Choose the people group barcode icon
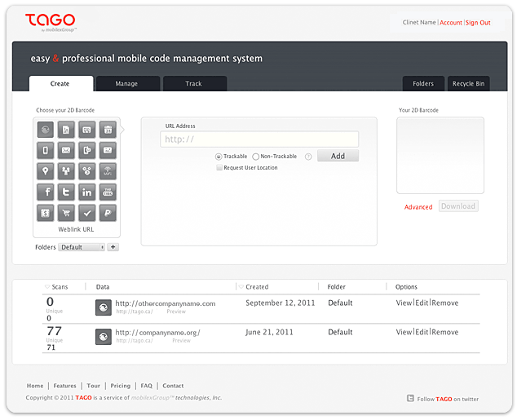This screenshot has height=420, width=517. 66,171
